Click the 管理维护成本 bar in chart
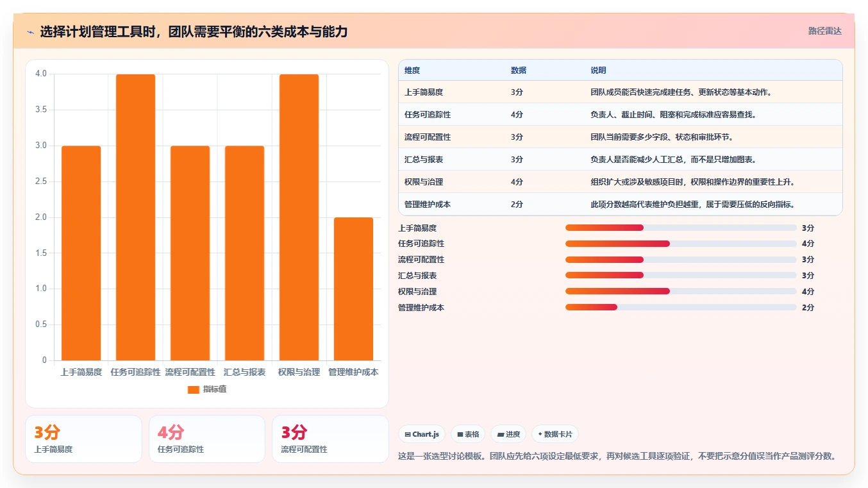 (x=353, y=289)
